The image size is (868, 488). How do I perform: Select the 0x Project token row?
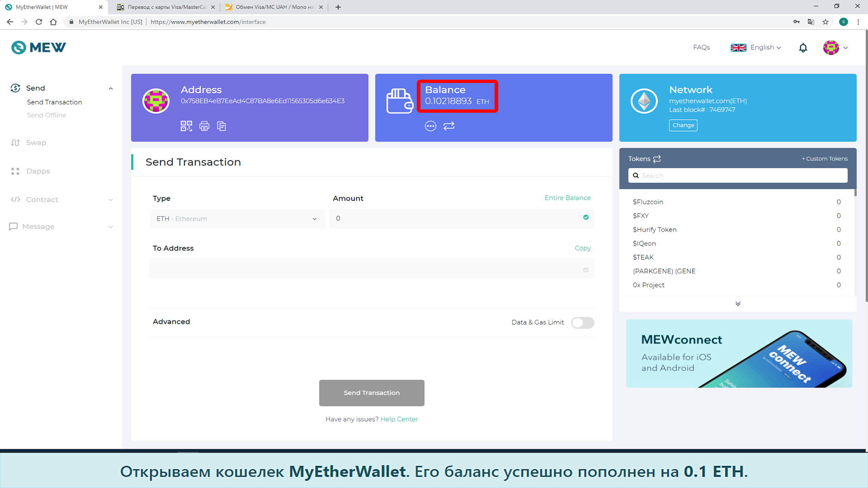[736, 285]
